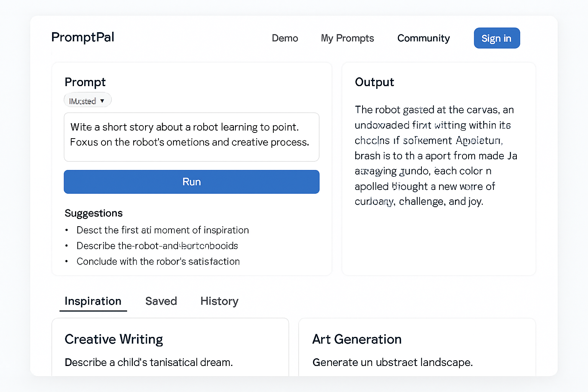Open the Art Generation card title
Image resolution: width=588 pixels, height=392 pixels.
click(x=357, y=340)
